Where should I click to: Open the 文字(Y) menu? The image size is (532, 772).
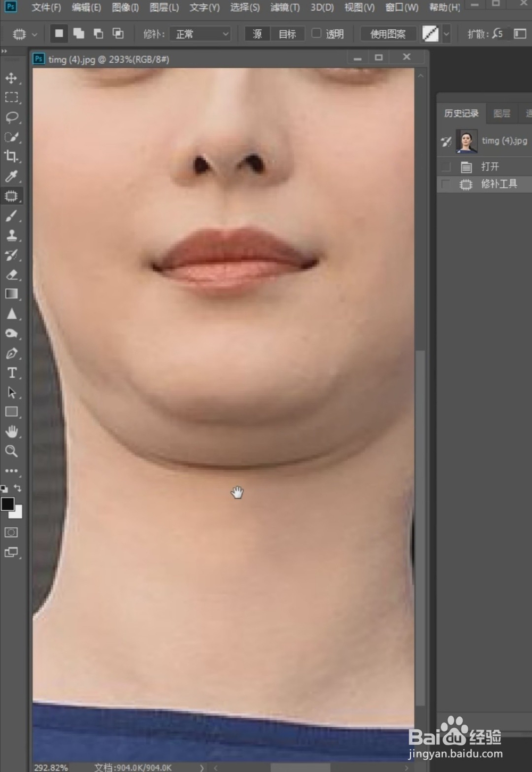click(x=205, y=7)
